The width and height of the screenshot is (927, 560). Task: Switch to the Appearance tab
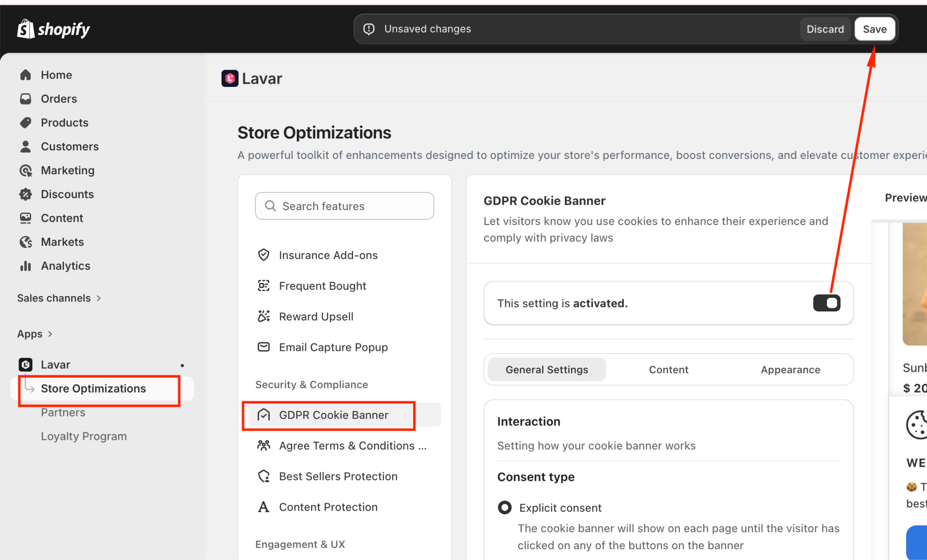[790, 369]
